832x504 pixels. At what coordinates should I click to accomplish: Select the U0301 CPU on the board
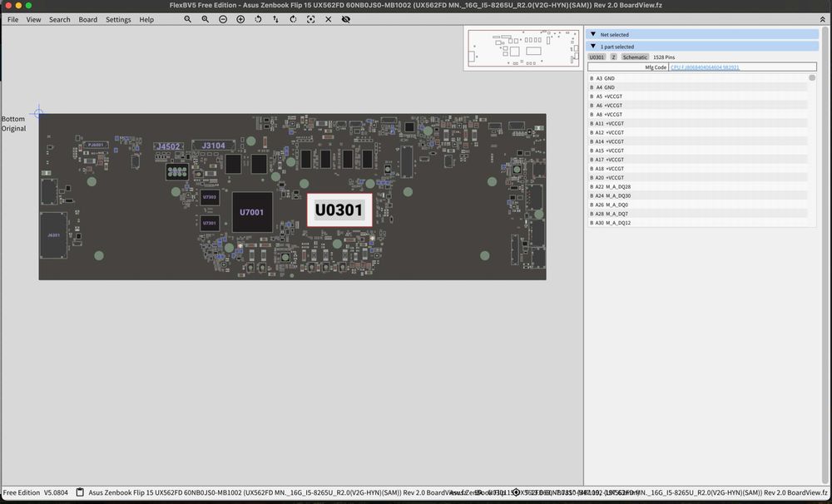click(x=339, y=210)
